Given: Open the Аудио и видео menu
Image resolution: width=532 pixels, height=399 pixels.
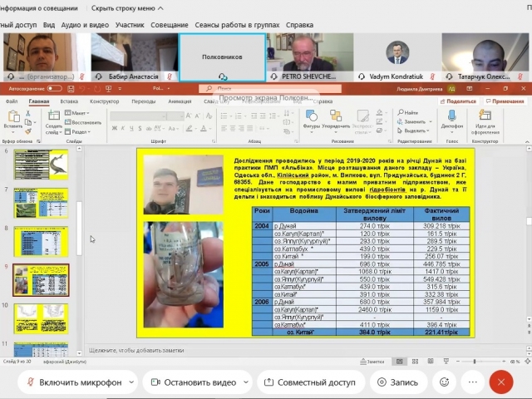Looking at the screenshot, I should pos(85,25).
